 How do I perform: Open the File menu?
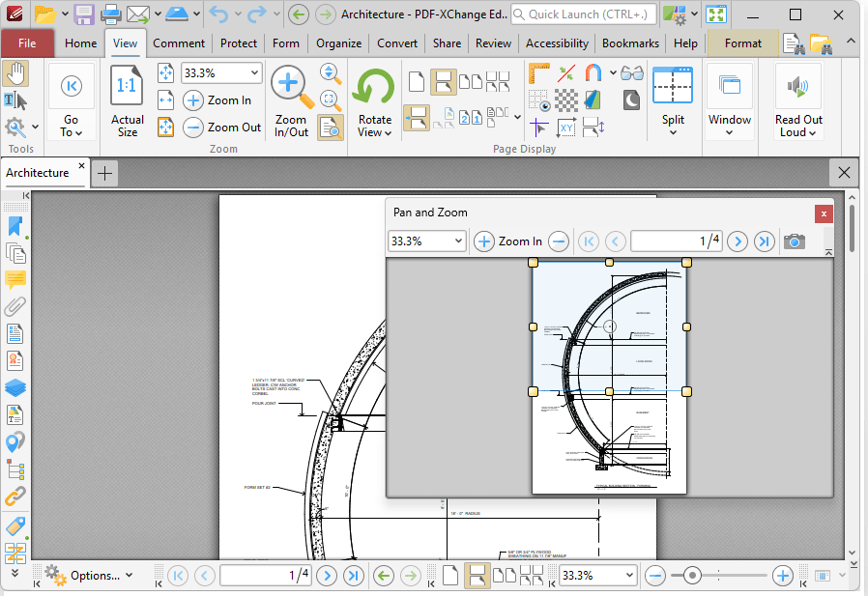coord(27,43)
